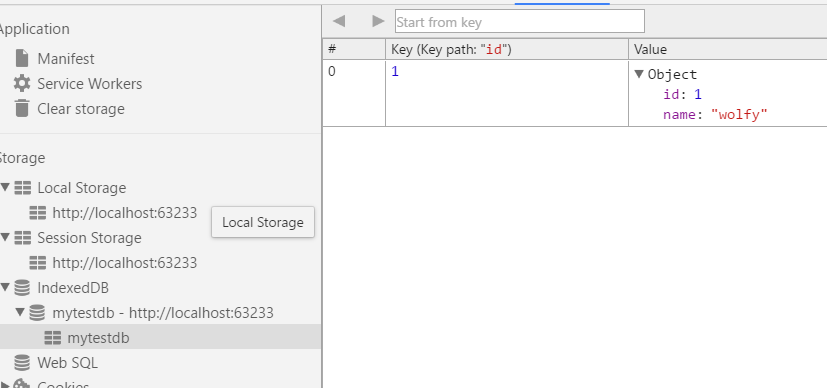Collapse the IndexedDB tree node
827x388 pixels.
coord(5,287)
